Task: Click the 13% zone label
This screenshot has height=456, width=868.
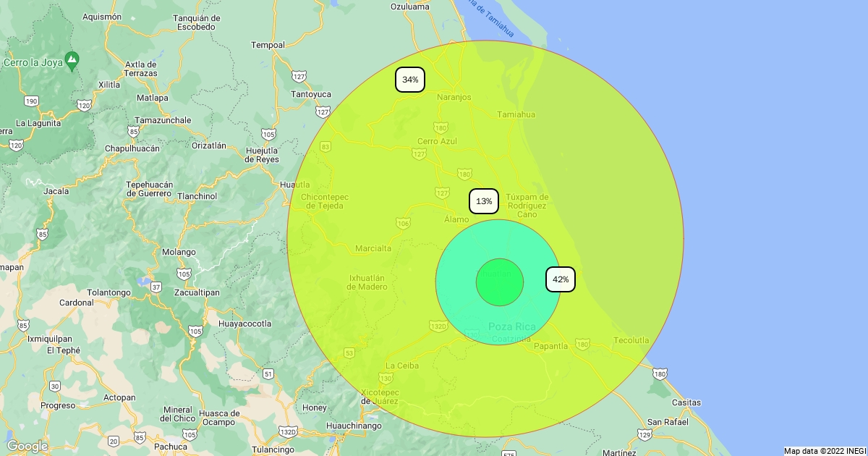Action: tap(484, 201)
